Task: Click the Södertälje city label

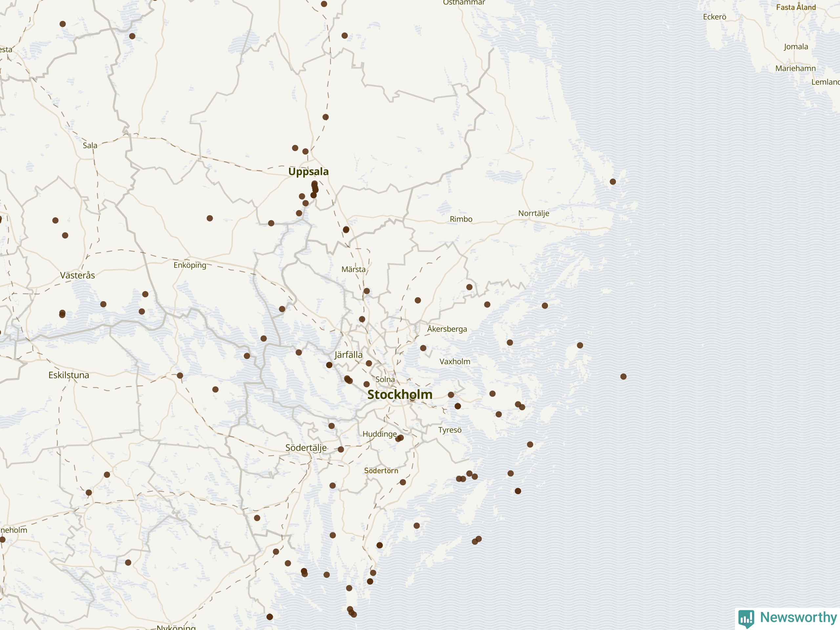Action: tap(306, 448)
